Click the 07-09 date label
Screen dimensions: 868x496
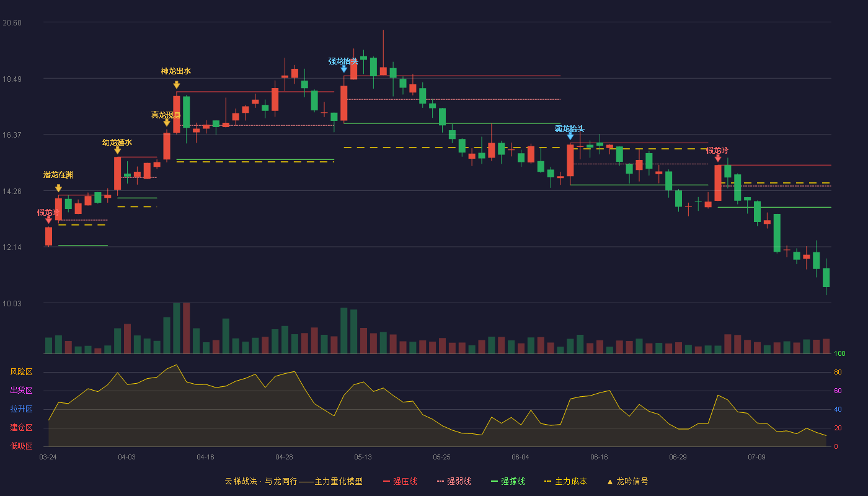[x=756, y=457]
